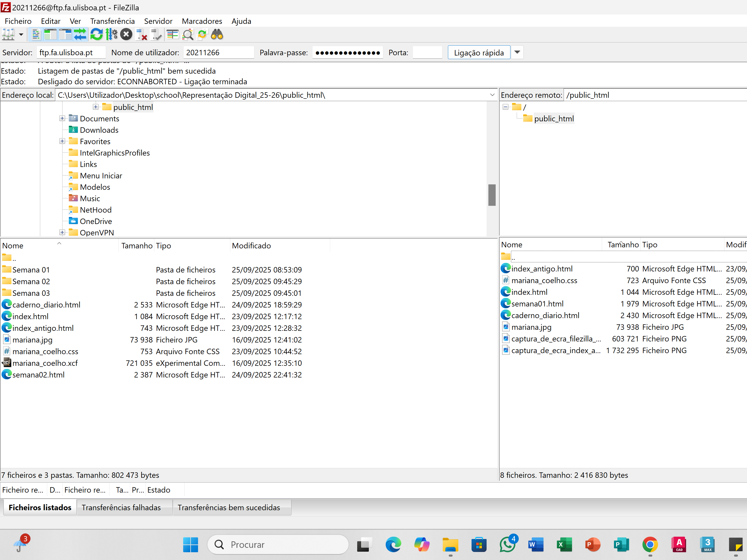Toggle processing of transfer queue

coord(112,34)
